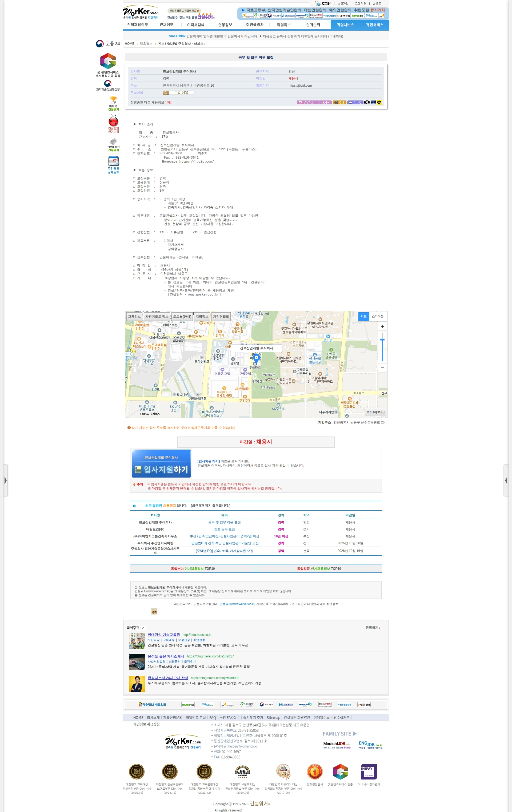The width and height of the screenshot is (512, 812).
Task: Open the 문의 메일 inquiry mail button
Action: click(x=179, y=93)
